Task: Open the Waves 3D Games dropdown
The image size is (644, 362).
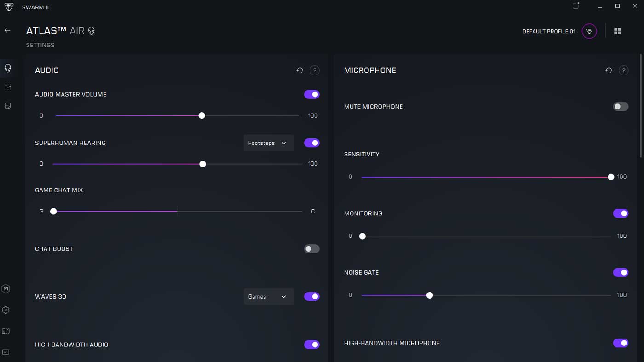Action: [x=269, y=297]
